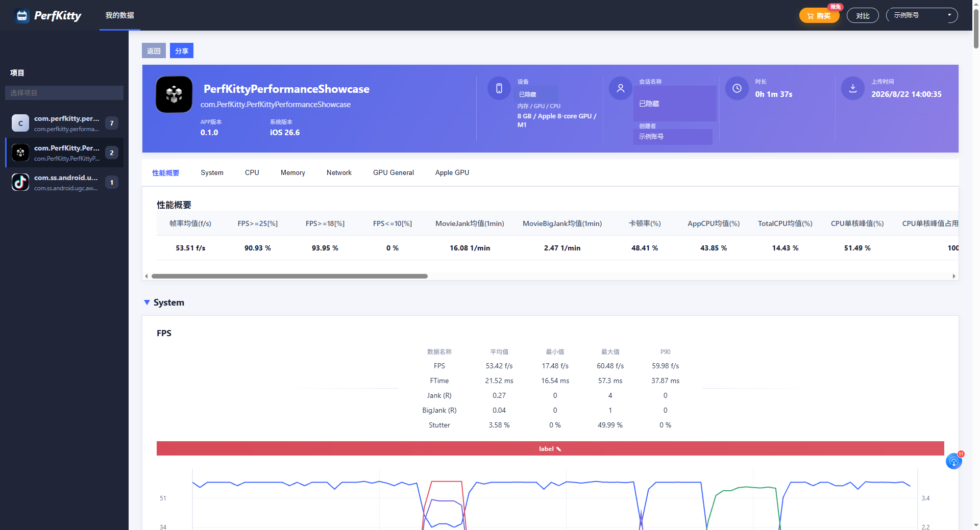980x530 pixels.
Task: Click the label edit pencil icon
Action: [x=558, y=449]
